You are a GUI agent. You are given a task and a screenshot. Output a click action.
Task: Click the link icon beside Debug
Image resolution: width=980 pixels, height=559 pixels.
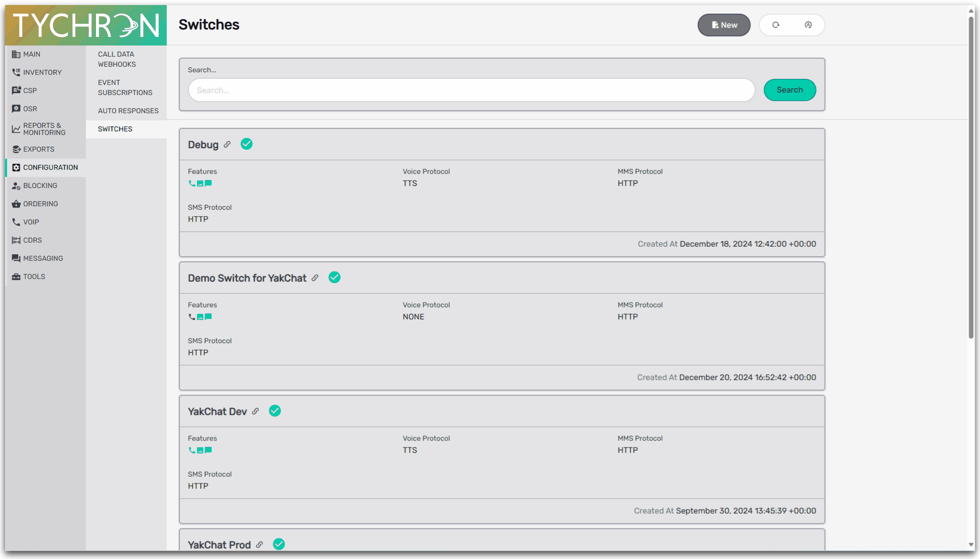pyautogui.click(x=227, y=145)
